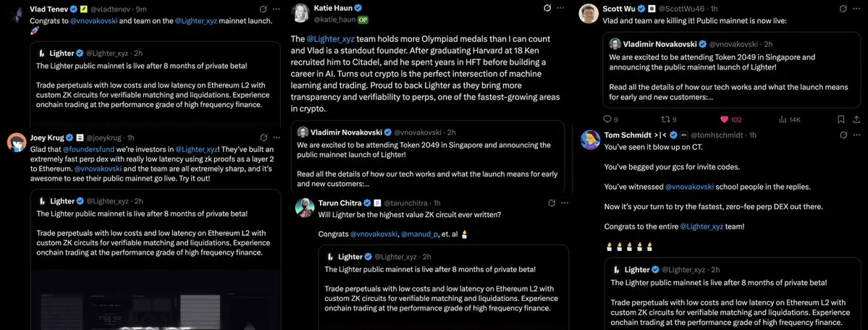This screenshot has height=330, width=868.
Task: Click Grok icon on Tarun Chitra's tweet
Action: (548, 203)
